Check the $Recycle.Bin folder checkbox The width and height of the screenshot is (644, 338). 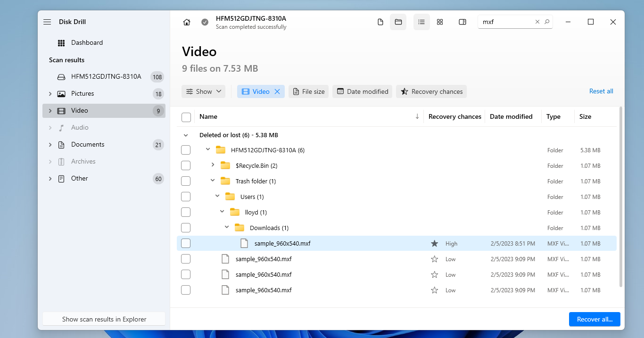coord(186,165)
